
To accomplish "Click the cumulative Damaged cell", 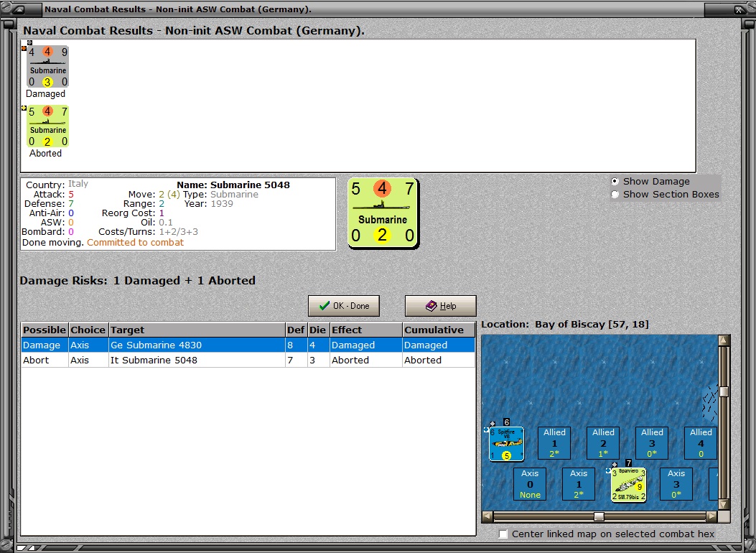I will click(x=439, y=345).
